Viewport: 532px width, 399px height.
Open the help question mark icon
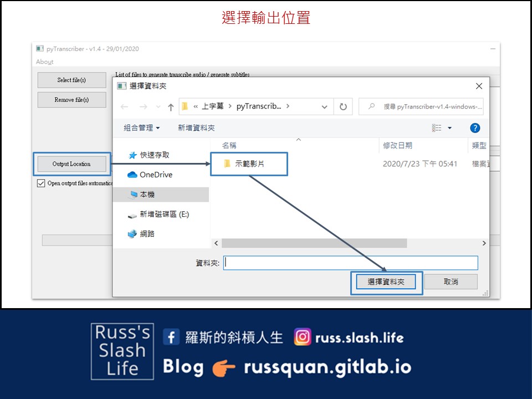pyautogui.click(x=475, y=128)
